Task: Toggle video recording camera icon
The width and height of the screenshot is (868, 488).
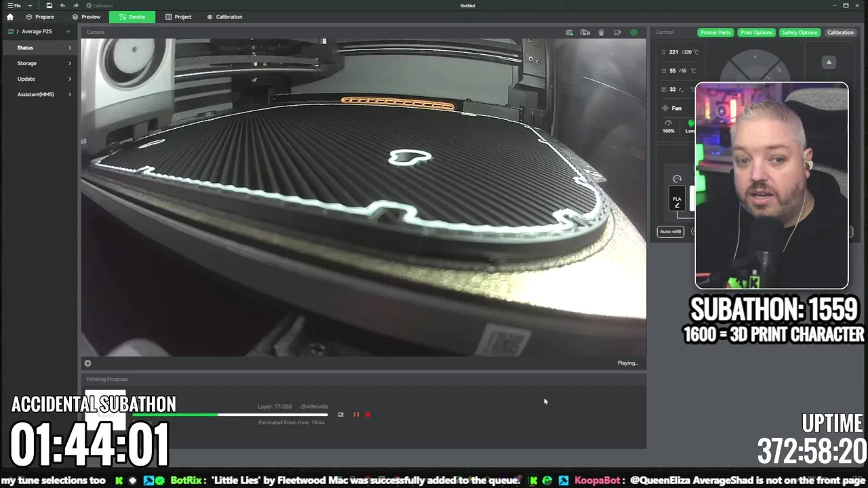Action: click(617, 33)
